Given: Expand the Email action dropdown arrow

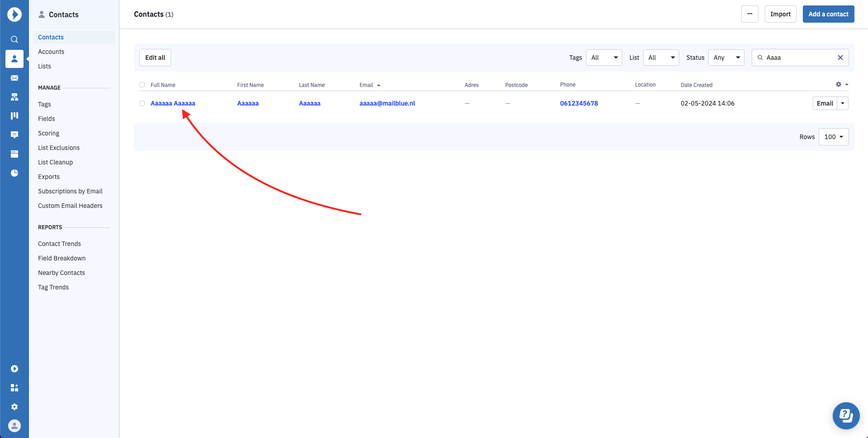Looking at the screenshot, I should (843, 103).
